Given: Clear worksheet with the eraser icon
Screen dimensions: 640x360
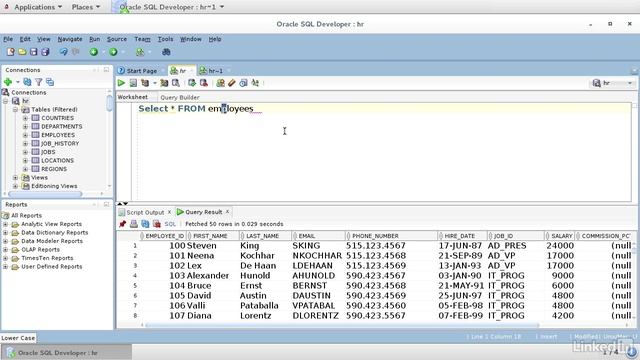Looking at the screenshot, I should (232, 83).
